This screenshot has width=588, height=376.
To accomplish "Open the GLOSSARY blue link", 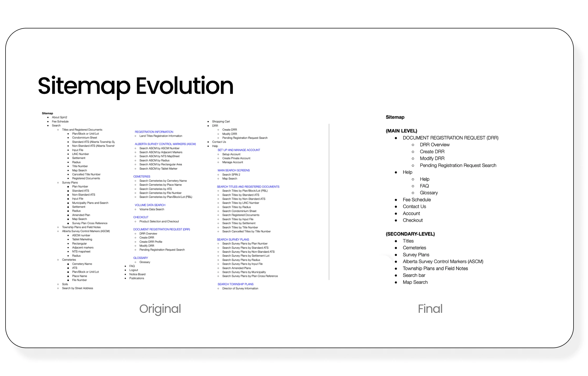I will (x=141, y=258).
